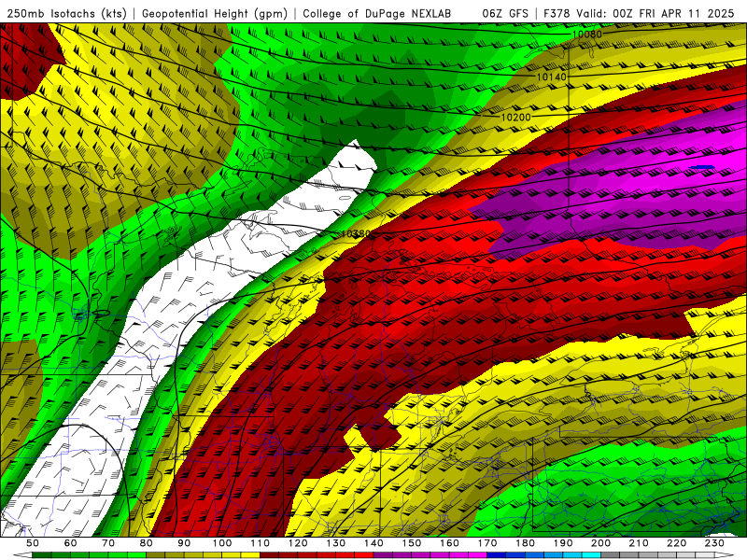The width and height of the screenshot is (747, 560).
Task: Click the 50 value on color scale
Action: click(33, 543)
